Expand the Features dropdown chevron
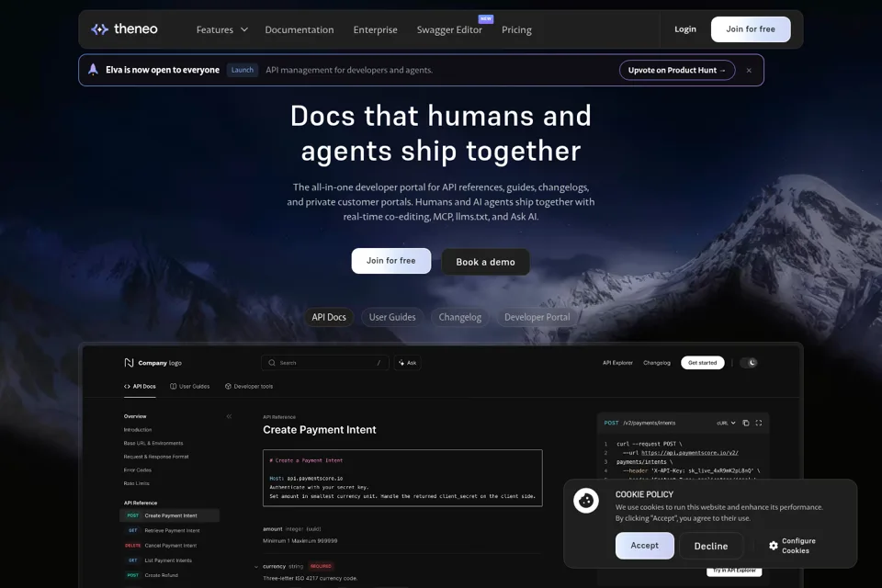Image resolution: width=882 pixels, height=588 pixels. tap(244, 29)
